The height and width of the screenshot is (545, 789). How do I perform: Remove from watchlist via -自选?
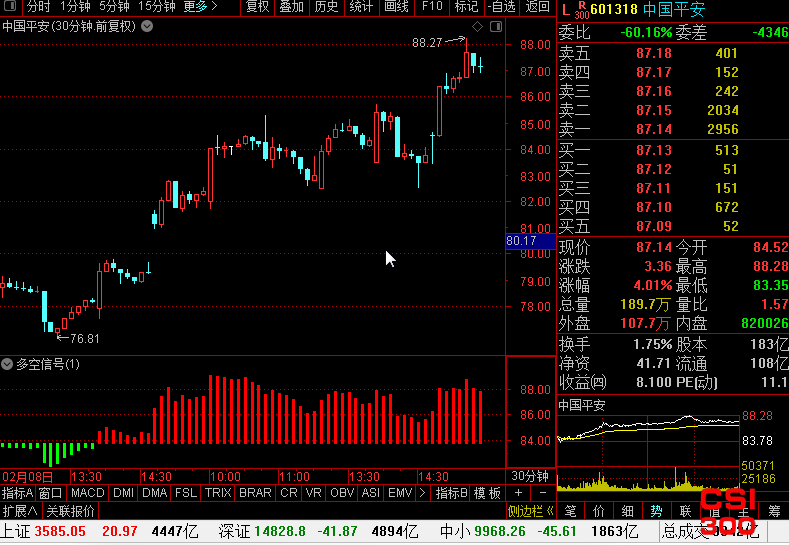click(502, 7)
